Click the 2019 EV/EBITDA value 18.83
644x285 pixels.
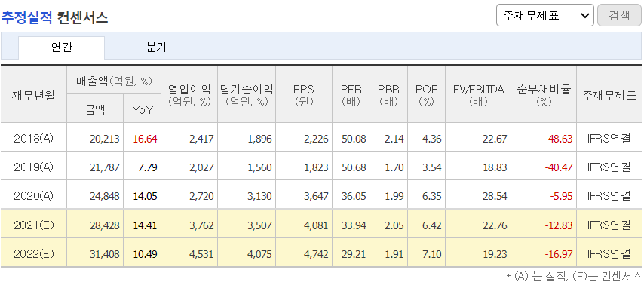pyautogui.click(x=495, y=167)
